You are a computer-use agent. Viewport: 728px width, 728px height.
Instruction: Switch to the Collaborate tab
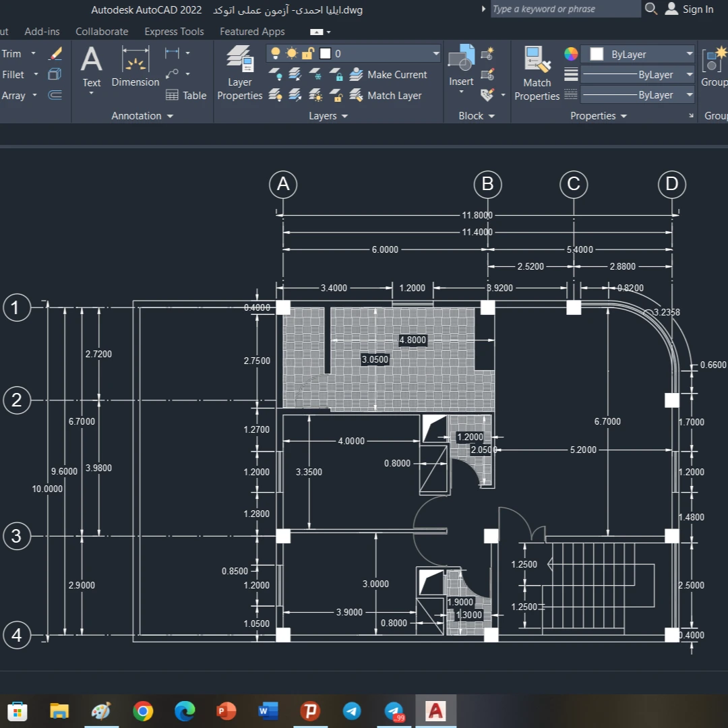(x=102, y=32)
